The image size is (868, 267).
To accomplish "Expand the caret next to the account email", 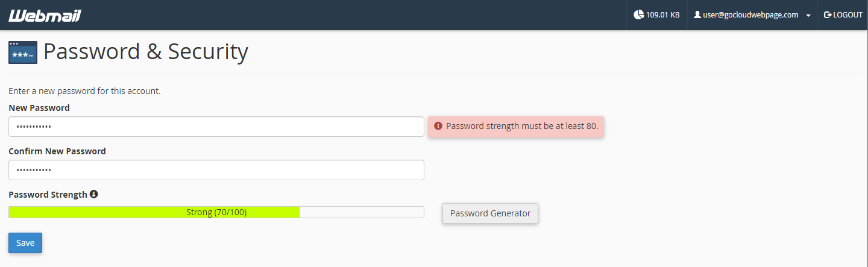I will pyautogui.click(x=808, y=16).
